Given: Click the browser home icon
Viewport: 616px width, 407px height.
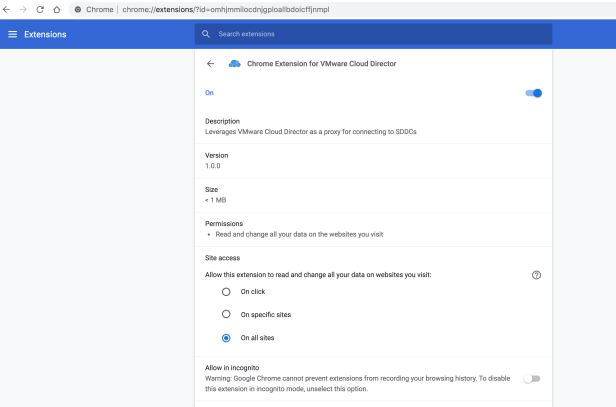Looking at the screenshot, I should (56, 9).
